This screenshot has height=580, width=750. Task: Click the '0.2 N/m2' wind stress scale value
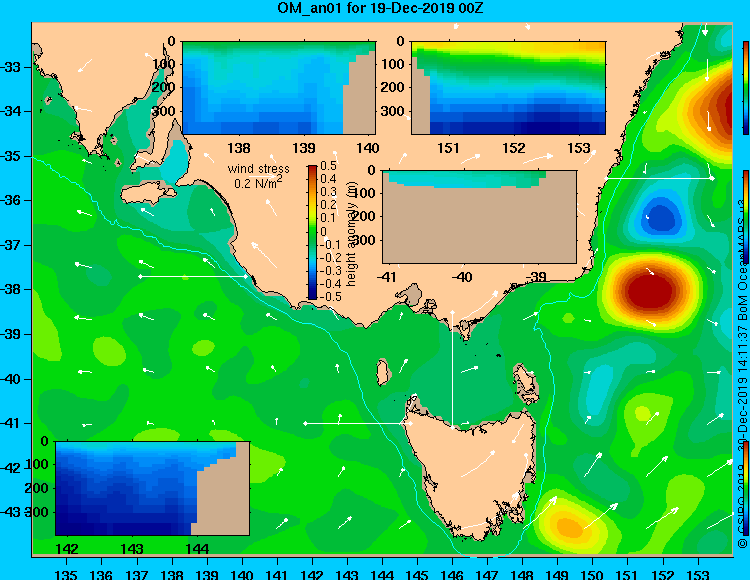[257, 183]
